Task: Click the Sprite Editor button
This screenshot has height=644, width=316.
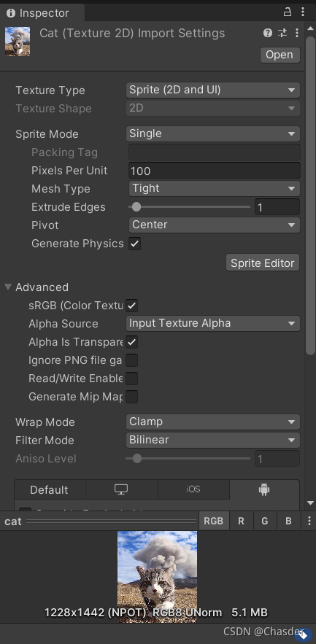Action: coord(263,263)
